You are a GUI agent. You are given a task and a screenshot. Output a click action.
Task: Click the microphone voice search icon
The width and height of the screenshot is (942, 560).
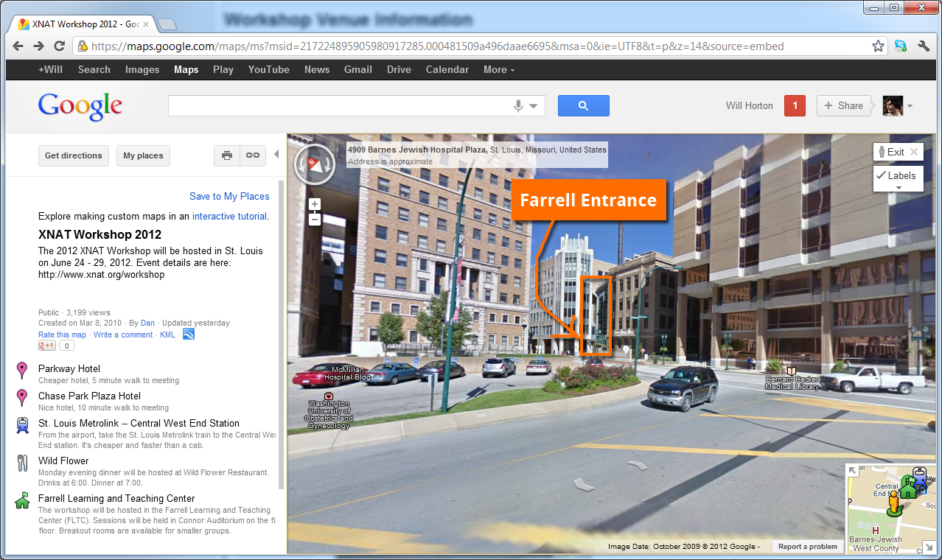click(519, 106)
